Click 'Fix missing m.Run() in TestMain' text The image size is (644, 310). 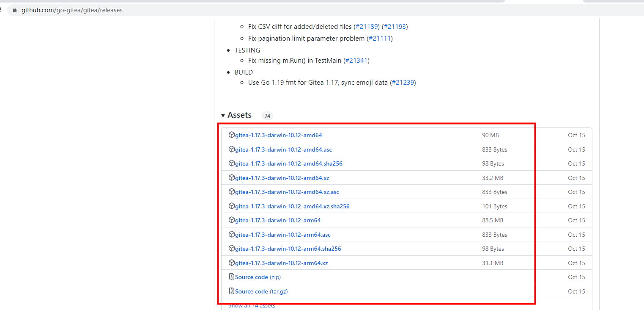pyautogui.click(x=295, y=61)
